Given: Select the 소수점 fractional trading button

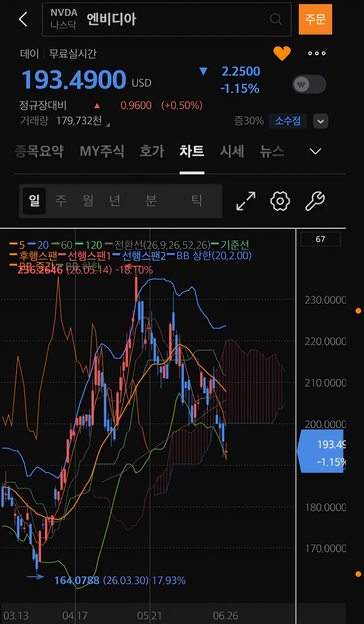Looking at the screenshot, I should click(x=288, y=121).
